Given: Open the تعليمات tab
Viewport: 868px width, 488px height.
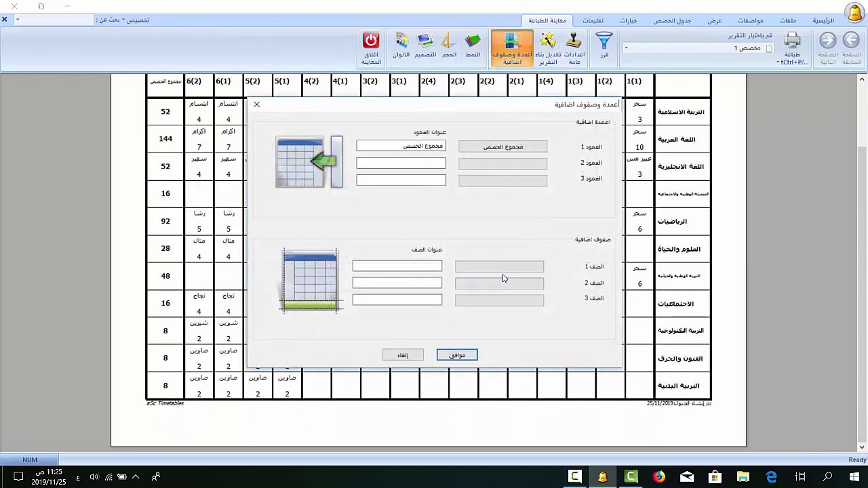Looking at the screenshot, I should click(x=593, y=20).
